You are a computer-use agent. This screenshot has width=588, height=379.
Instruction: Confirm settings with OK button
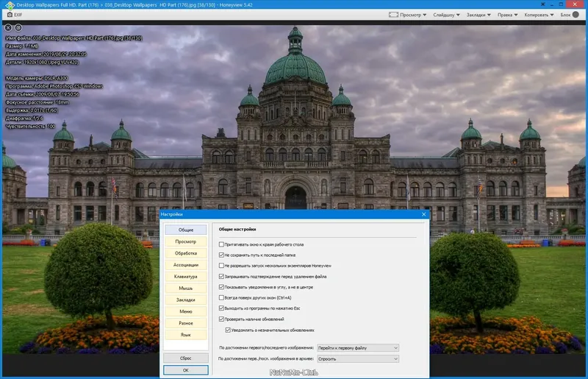point(186,370)
